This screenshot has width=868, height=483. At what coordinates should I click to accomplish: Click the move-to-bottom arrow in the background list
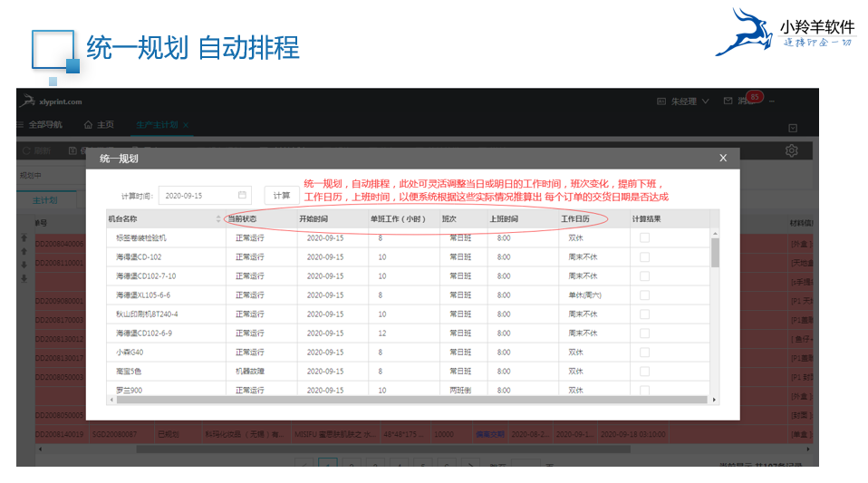(x=24, y=278)
